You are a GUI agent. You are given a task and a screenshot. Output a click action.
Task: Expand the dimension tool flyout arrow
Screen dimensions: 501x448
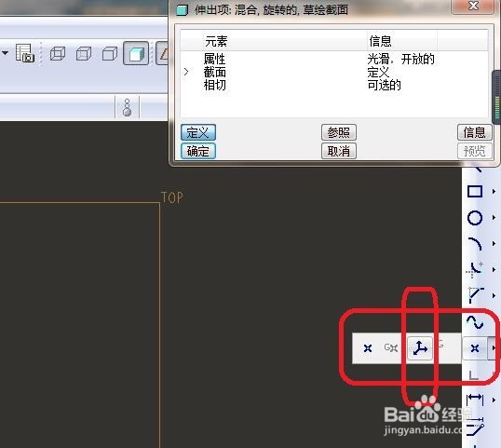pyautogui.click(x=494, y=400)
